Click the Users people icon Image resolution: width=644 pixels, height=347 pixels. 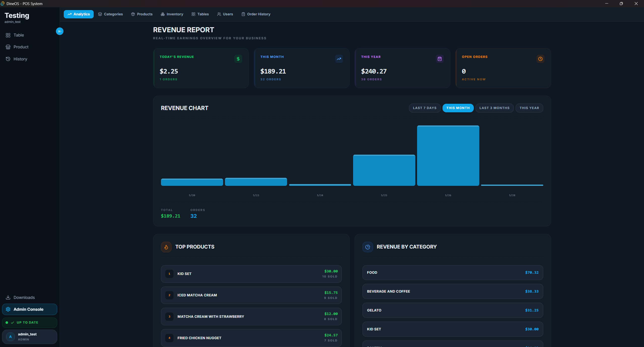coord(219,14)
